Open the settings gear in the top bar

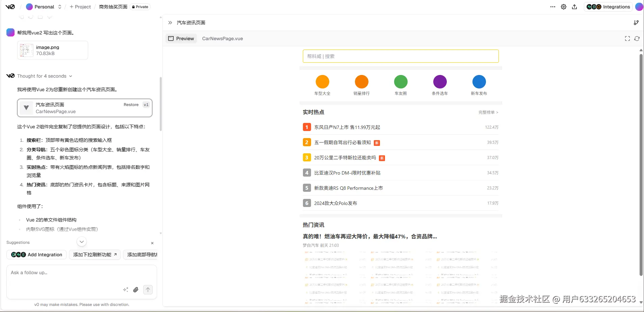pyautogui.click(x=563, y=7)
